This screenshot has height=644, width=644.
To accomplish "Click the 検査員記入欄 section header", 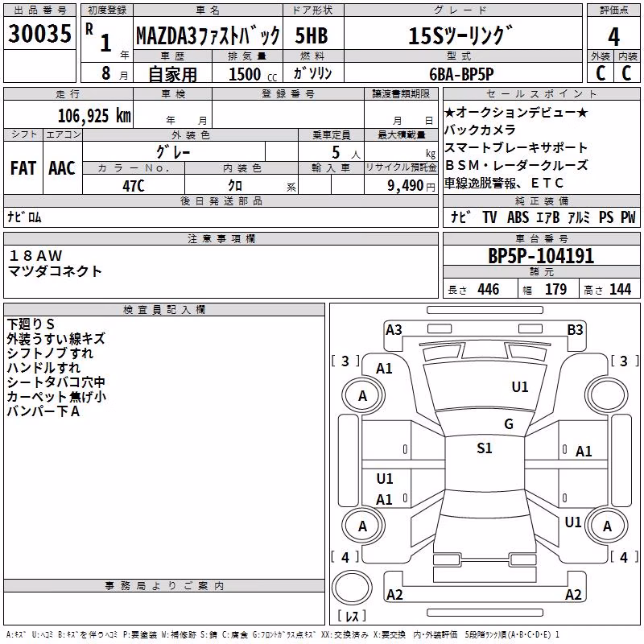I will [x=164, y=310].
